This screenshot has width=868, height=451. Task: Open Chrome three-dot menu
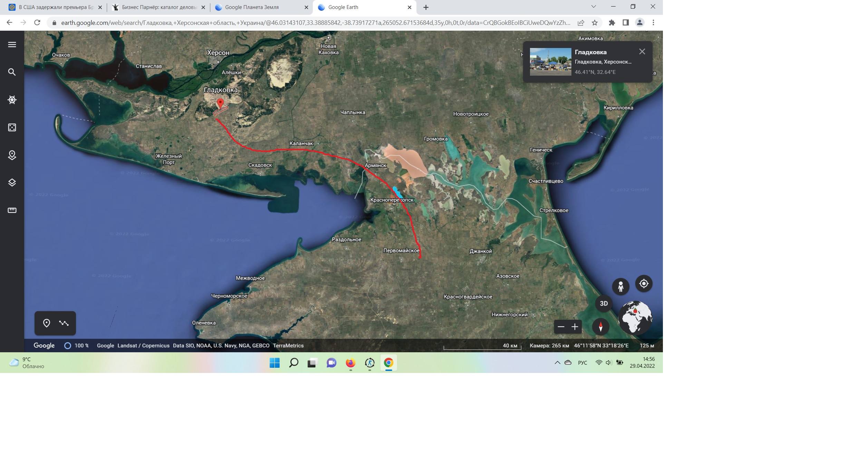653,23
